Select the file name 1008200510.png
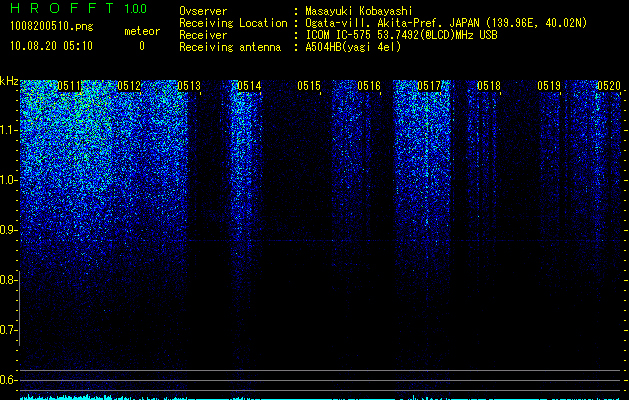Viewport: 629px width, 400px height. coord(52,26)
